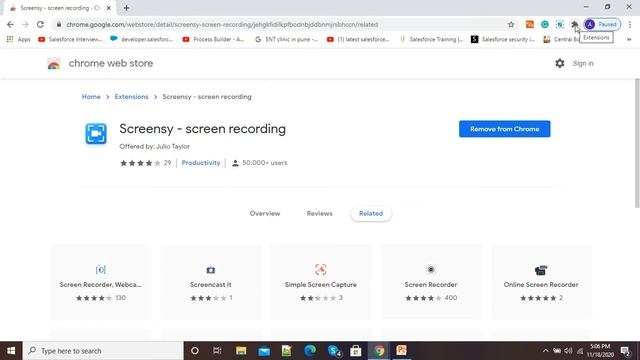Switch to the Overview tab
Viewport: 640px width, 360px height.
pyautogui.click(x=265, y=213)
